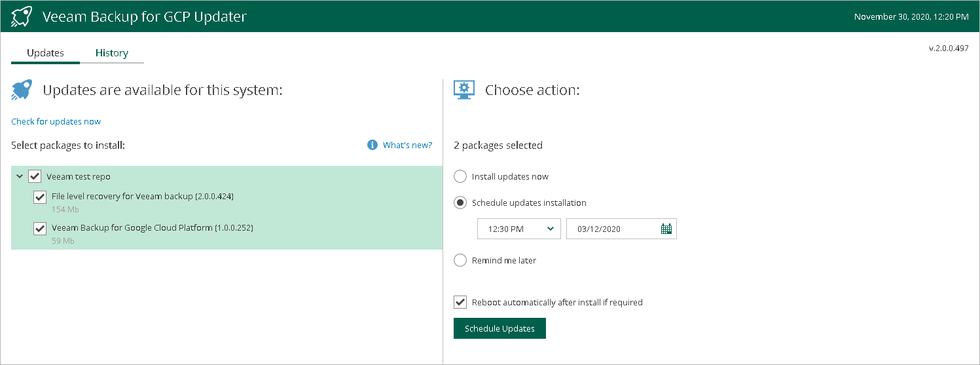The image size is (980, 365).
Task: Open the What's new? link
Action: click(x=407, y=145)
